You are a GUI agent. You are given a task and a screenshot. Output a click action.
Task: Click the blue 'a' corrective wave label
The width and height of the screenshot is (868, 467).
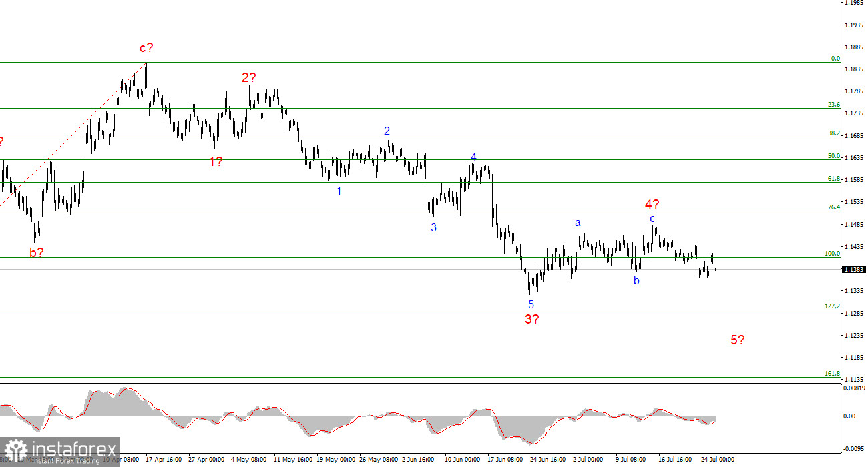click(x=578, y=223)
